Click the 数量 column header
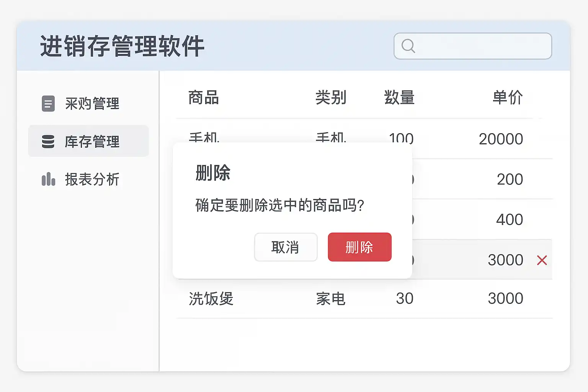Image resolution: width=588 pixels, height=392 pixels. pos(399,98)
